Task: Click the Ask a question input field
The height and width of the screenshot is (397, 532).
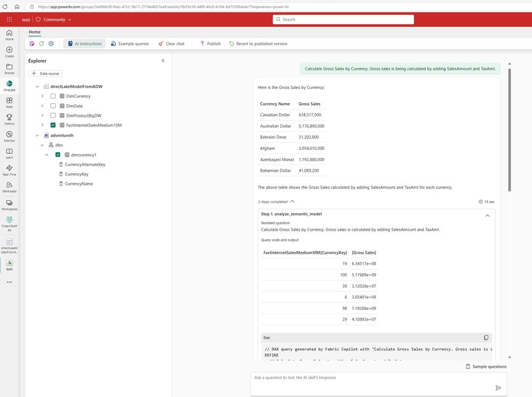Action: pos(379,384)
